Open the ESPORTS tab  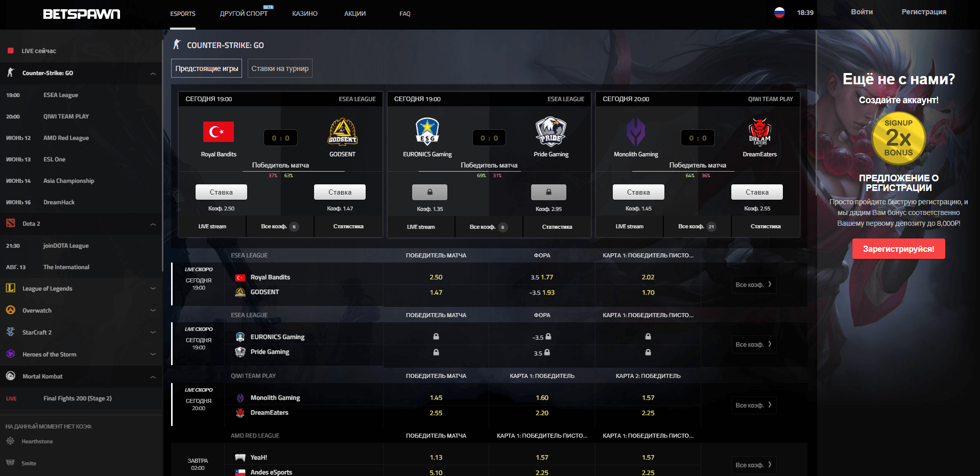[x=183, y=14]
